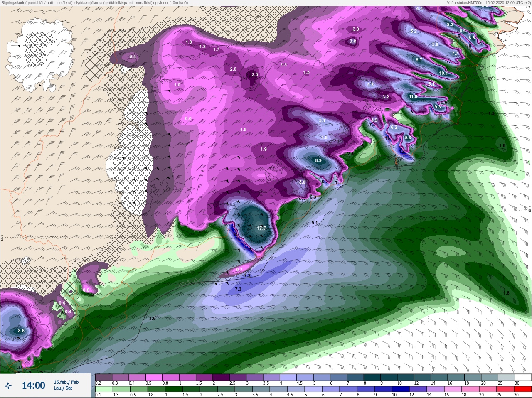Click the 14:00 forecast time display
The width and height of the screenshot is (532, 398).
tap(33, 386)
